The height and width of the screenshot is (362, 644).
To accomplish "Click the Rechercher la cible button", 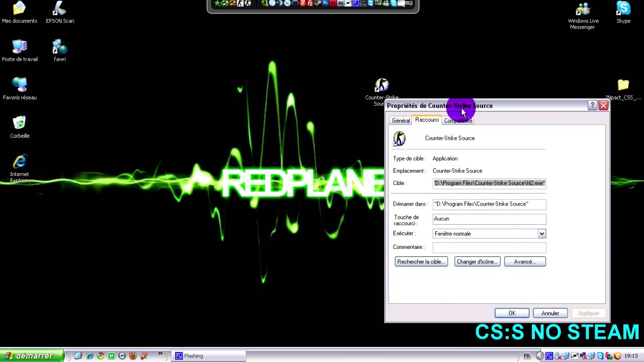I will pos(421,261).
